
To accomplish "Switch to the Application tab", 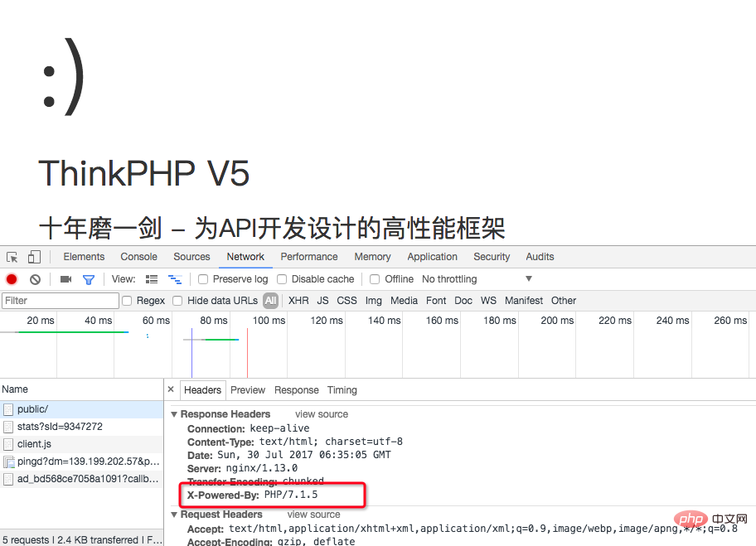I will pos(433,257).
